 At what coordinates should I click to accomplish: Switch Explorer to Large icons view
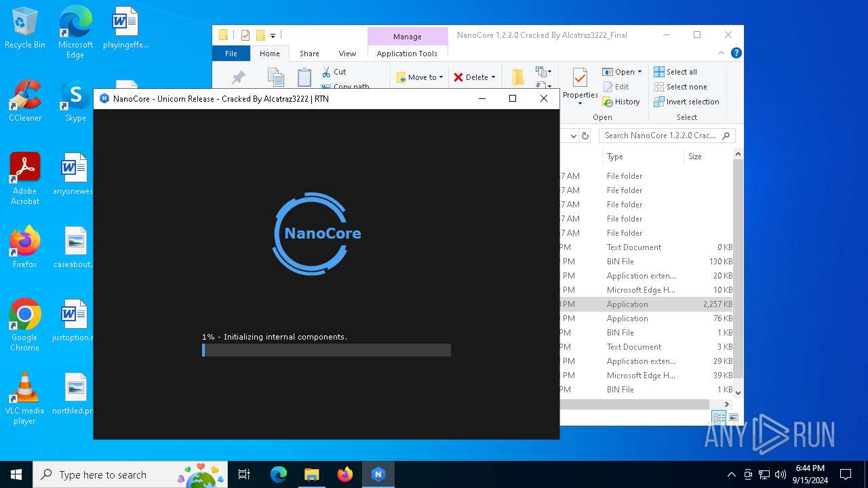pyautogui.click(x=734, y=418)
